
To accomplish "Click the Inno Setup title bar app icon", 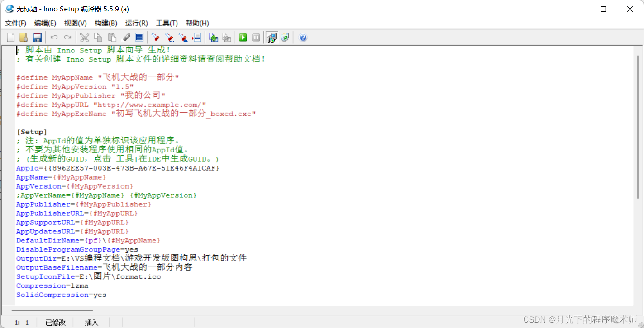I will coord(10,9).
